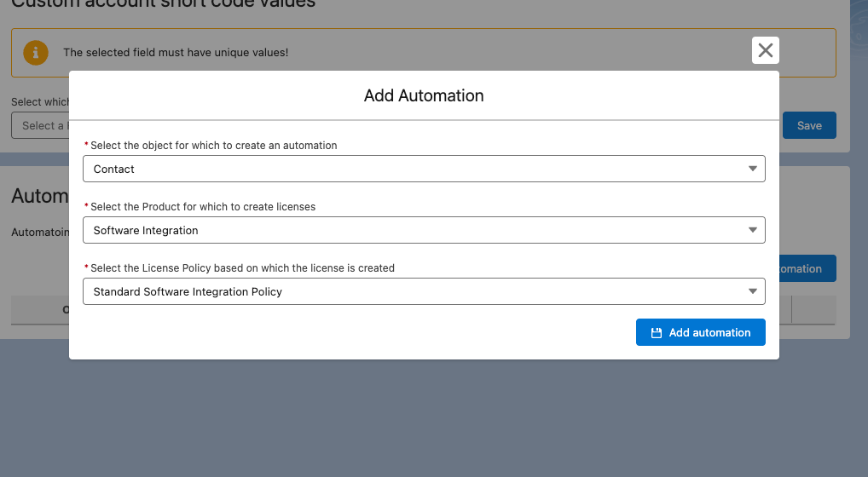Click the 'Select a' field behind the dialog
The image size is (868, 477).
click(x=41, y=125)
